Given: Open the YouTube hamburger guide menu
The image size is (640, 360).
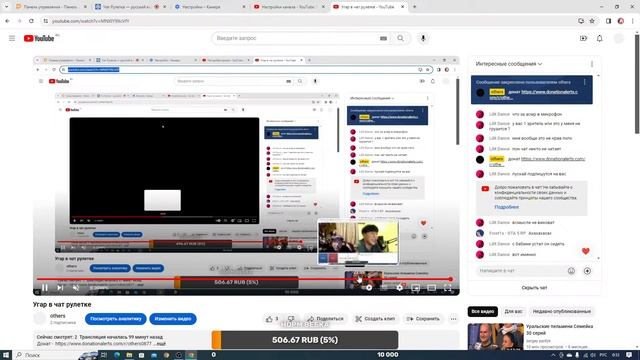Looking at the screenshot, I should (x=12, y=38).
